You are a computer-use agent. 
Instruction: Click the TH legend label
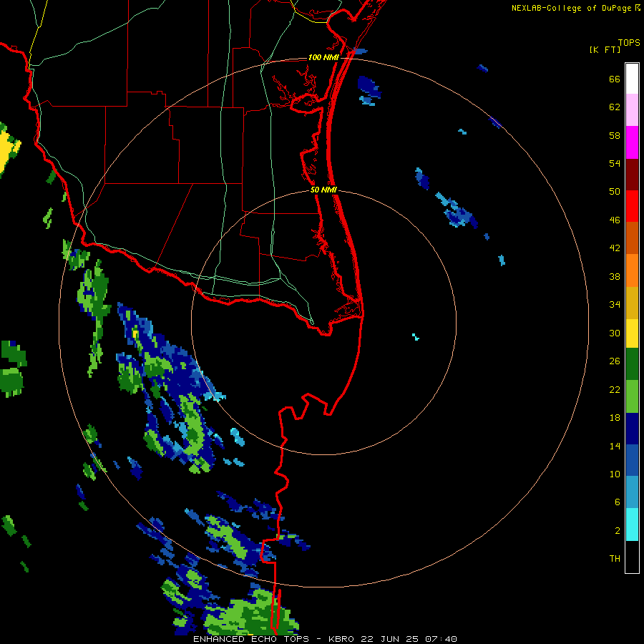click(x=615, y=559)
